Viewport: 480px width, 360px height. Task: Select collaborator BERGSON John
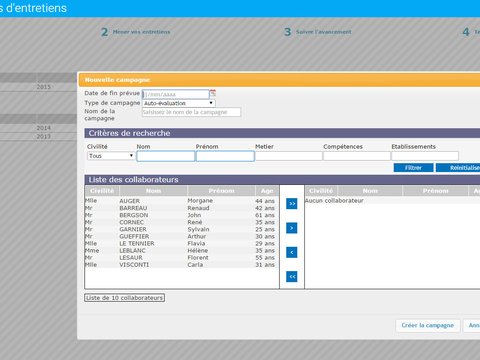(182, 215)
